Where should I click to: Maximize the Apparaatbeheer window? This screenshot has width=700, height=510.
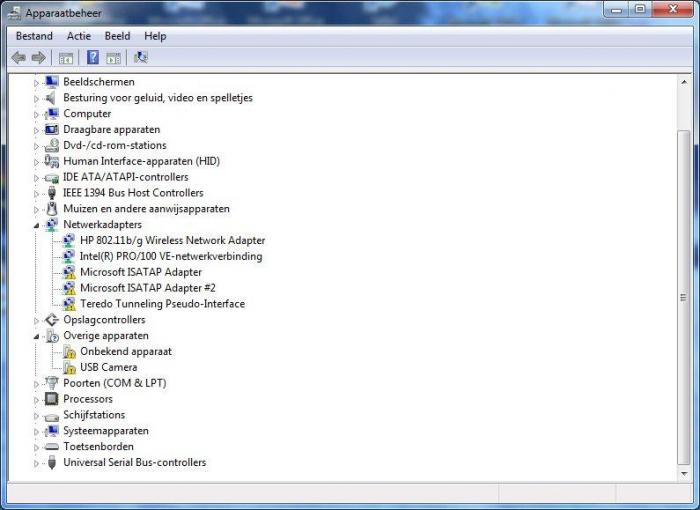640,9
